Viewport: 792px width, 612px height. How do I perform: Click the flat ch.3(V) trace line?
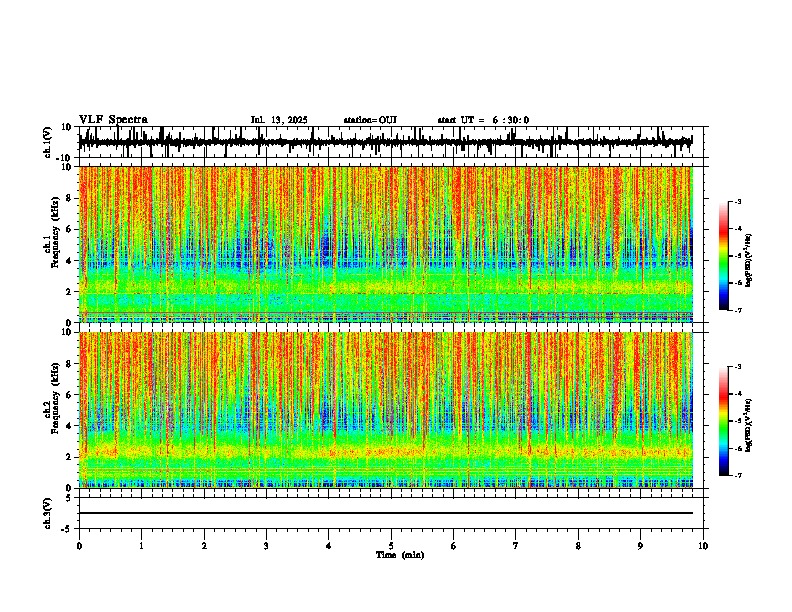(386, 513)
